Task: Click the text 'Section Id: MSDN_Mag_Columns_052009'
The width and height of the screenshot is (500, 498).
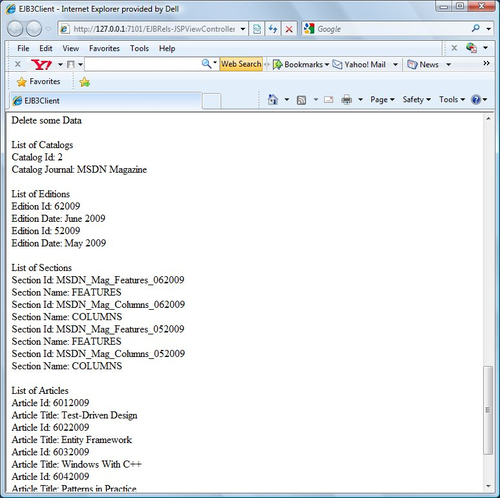Action: coord(98,354)
